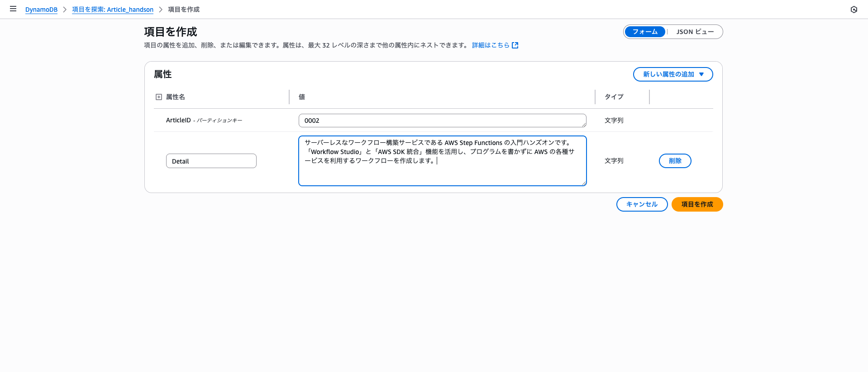Viewport: 868px width, 372px height.
Task: Click the current 項目を作成 breadcrumb text
Action: pos(184,10)
